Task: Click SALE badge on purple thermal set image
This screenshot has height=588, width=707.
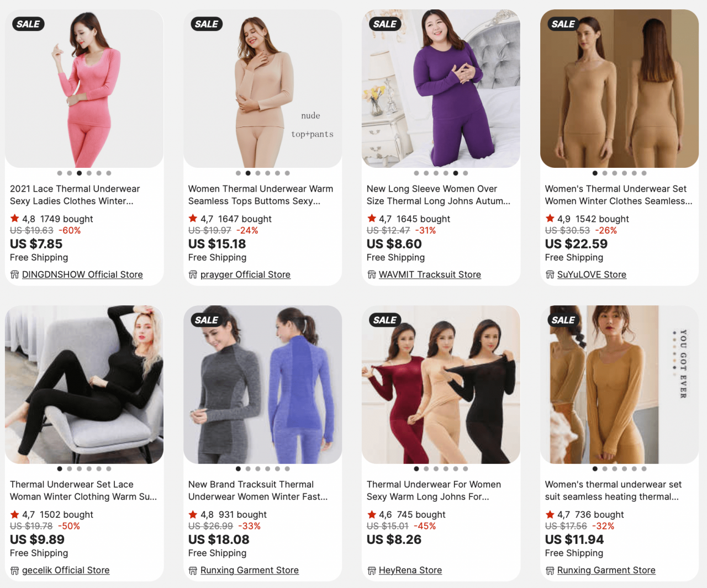Action: [x=384, y=24]
